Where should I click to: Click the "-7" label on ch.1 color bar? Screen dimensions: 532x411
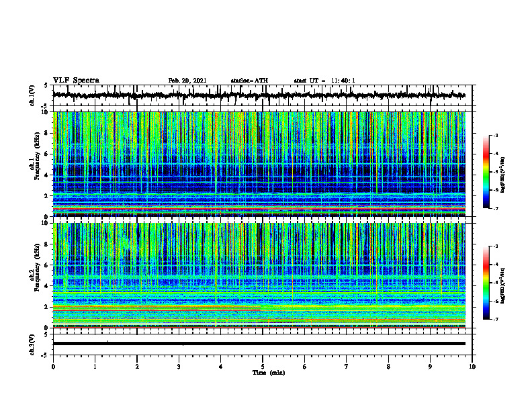point(496,208)
